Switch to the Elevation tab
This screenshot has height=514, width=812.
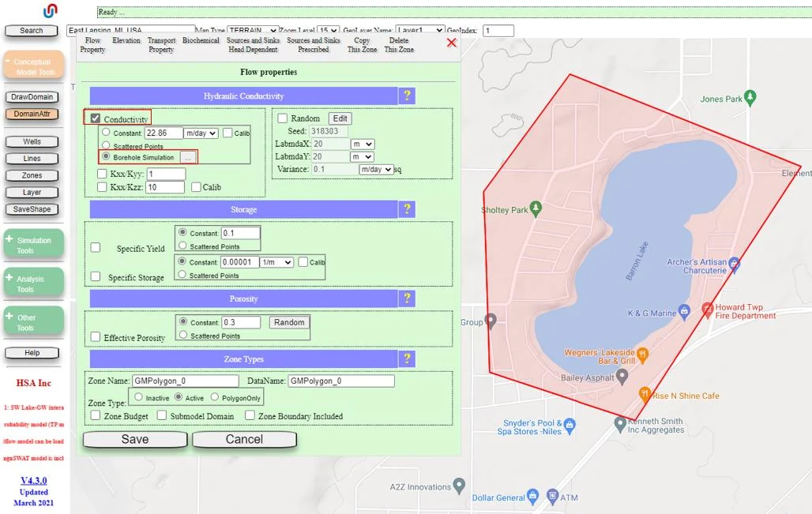coord(126,40)
